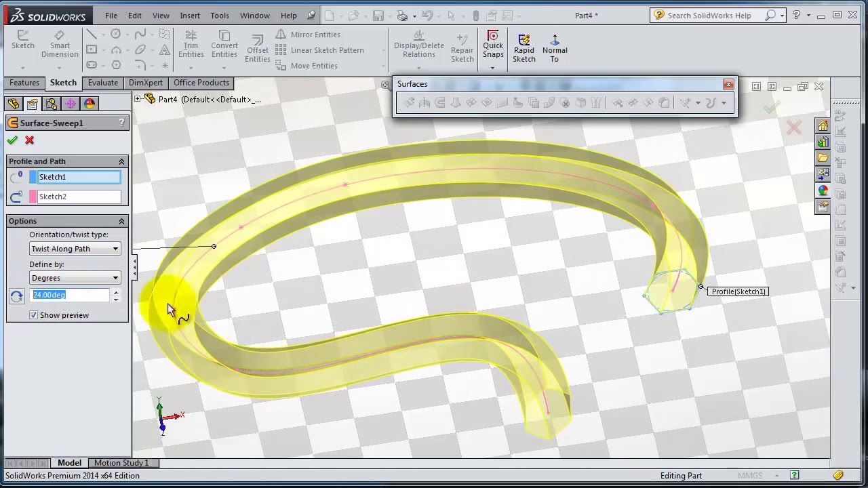Open Custom Properties in task pane
The height and width of the screenshot is (488, 868).
tap(823, 207)
